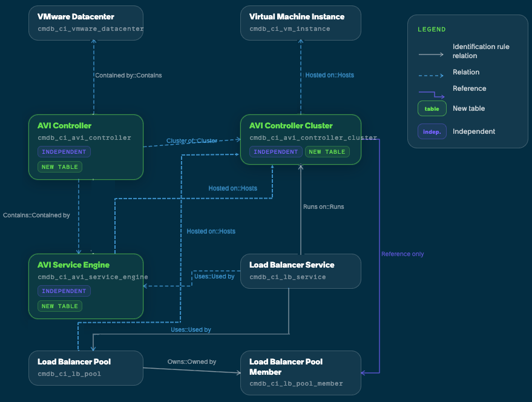Click the AVI Controller Cluster node title

[x=291, y=126]
